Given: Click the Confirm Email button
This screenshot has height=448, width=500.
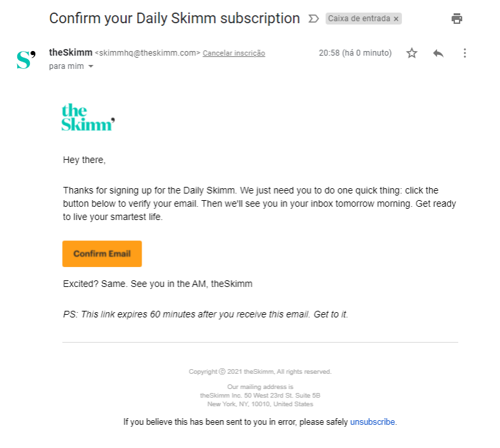Looking at the screenshot, I should tap(102, 254).
